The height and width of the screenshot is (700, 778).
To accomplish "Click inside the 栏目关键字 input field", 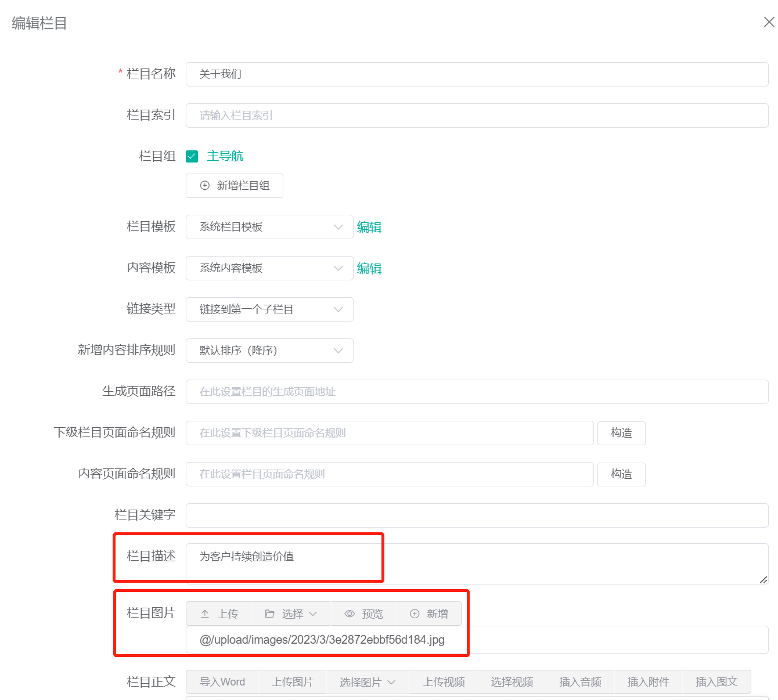I will pos(406,515).
